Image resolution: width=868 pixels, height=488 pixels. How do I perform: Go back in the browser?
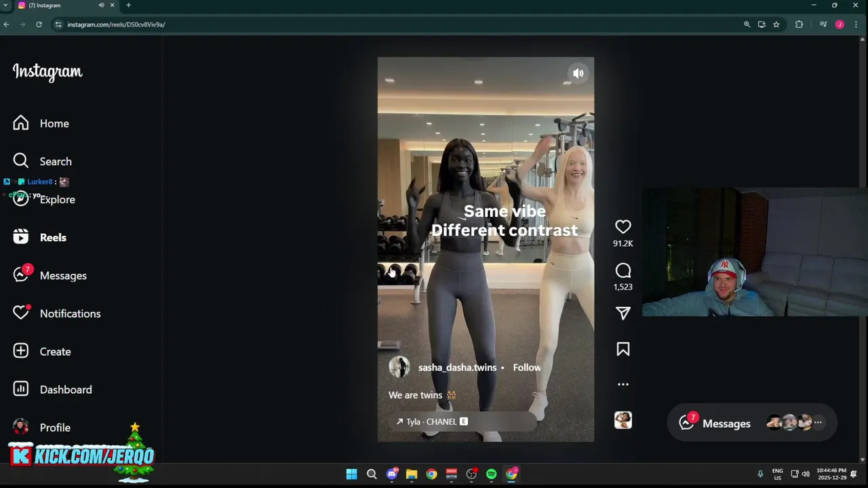[6, 24]
